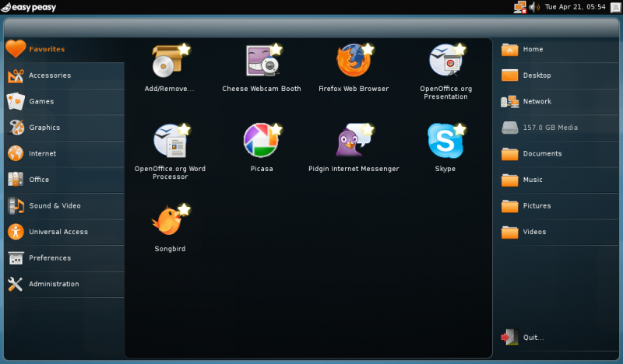
Task: Start Skype from favorites
Action: pos(445,142)
